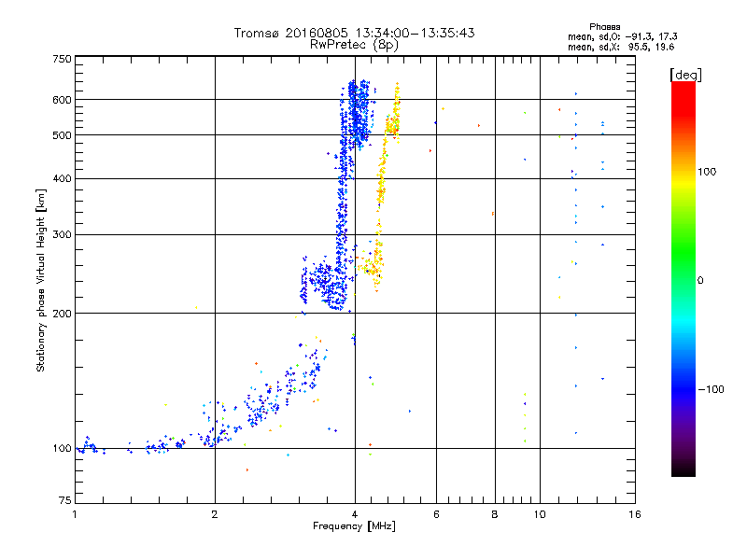Click the colorbar '0' tick label
This screenshot has width=747, height=560.
[x=700, y=280]
